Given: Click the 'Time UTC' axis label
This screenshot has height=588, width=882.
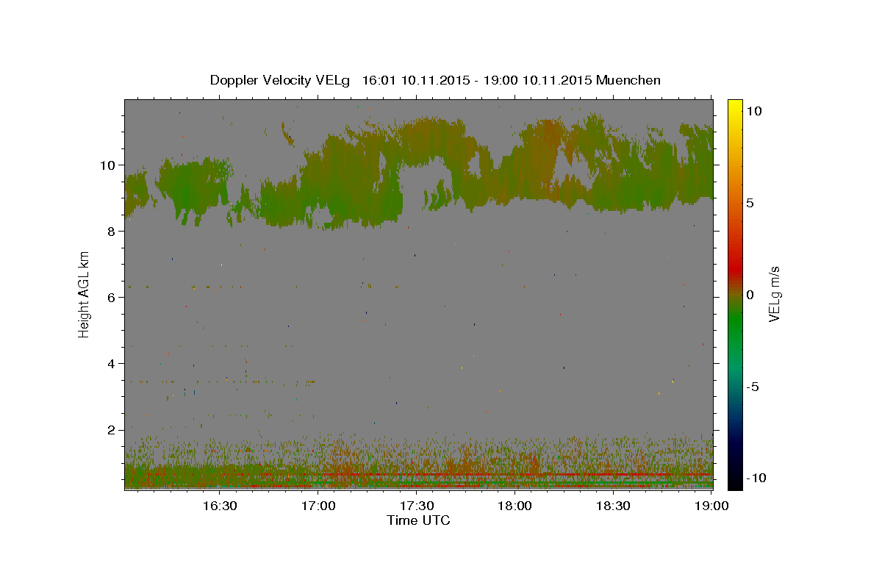Looking at the screenshot, I should [x=418, y=520].
